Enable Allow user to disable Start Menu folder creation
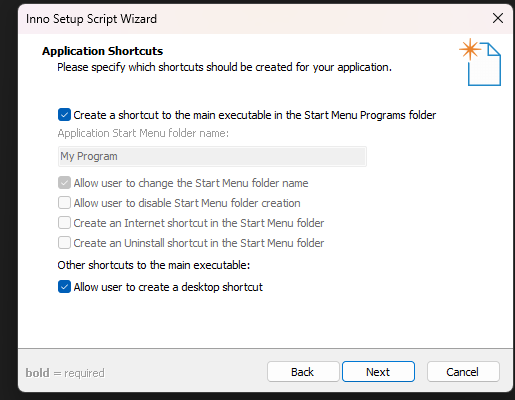Image resolution: width=515 pixels, height=400 pixels. [x=64, y=203]
